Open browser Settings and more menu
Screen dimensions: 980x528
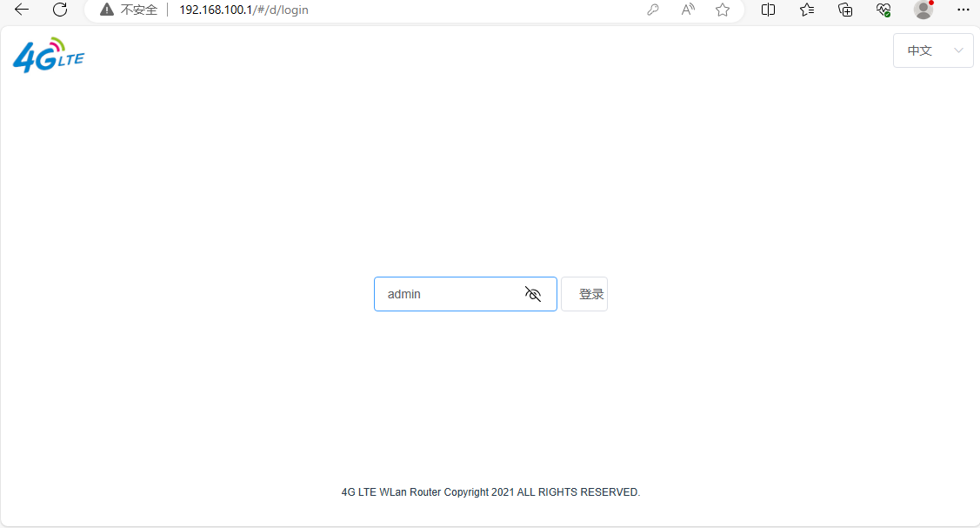click(963, 10)
